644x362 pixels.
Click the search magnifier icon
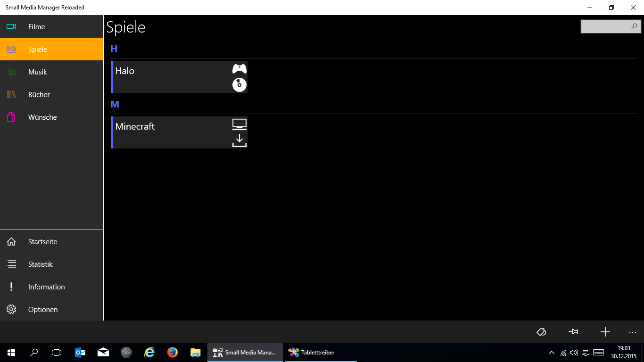click(x=634, y=26)
